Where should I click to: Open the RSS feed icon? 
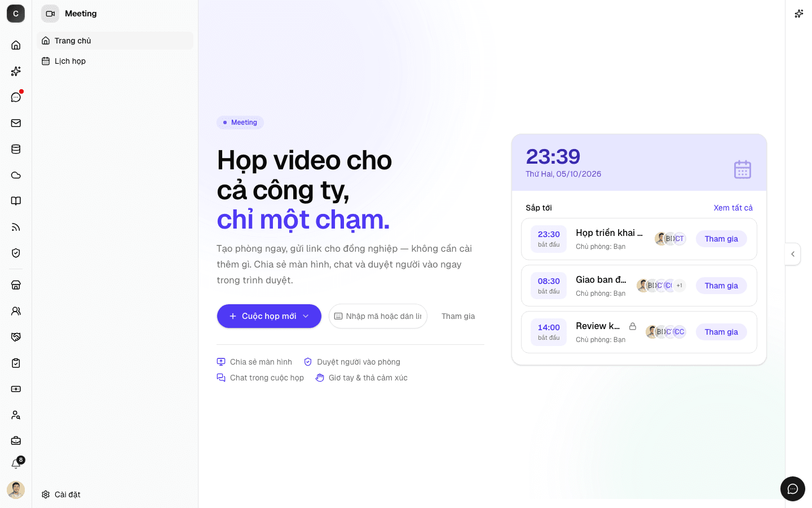click(16, 227)
